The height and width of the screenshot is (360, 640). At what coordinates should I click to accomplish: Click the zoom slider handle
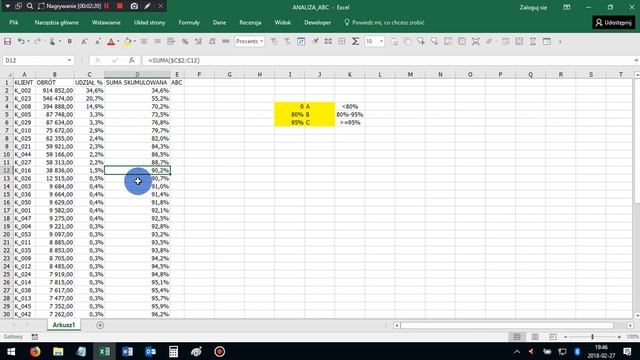click(x=593, y=337)
